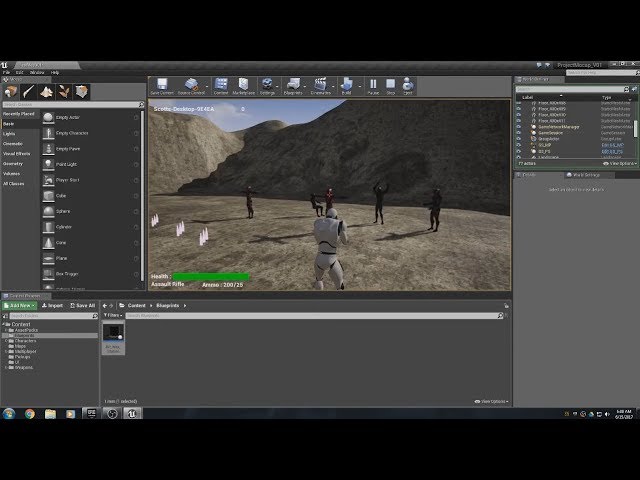Select the Plane shape icon

coord(48,258)
